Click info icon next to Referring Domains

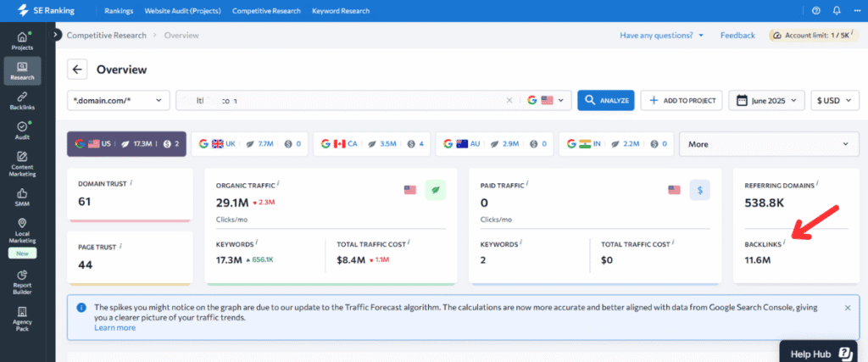point(817,182)
